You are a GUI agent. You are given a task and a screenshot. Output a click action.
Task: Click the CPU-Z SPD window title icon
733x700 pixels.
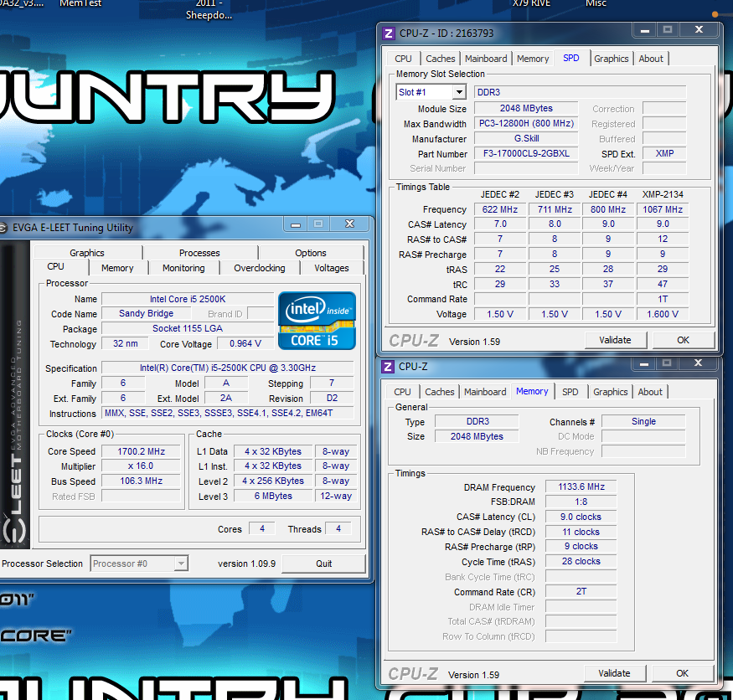pos(388,33)
